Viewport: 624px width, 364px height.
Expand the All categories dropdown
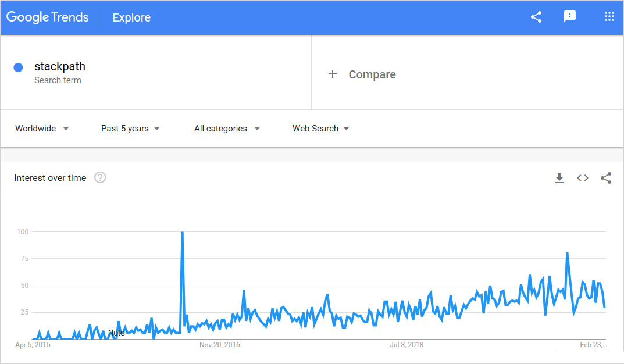tap(227, 129)
